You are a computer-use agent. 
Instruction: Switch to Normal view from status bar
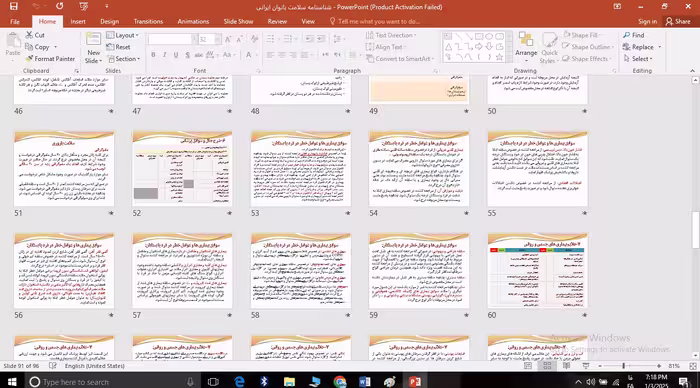click(x=528, y=366)
